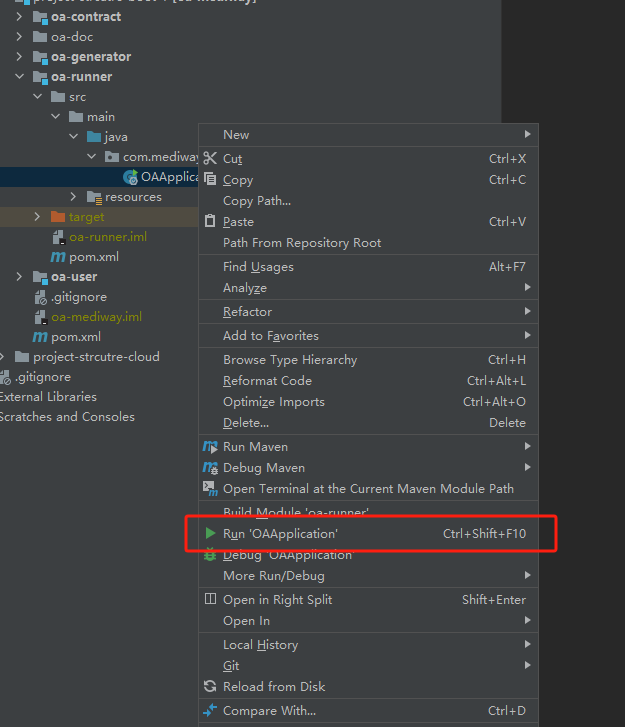The width and height of the screenshot is (625, 727).
Task: Click the Open Terminal icon
Action: 210,489
